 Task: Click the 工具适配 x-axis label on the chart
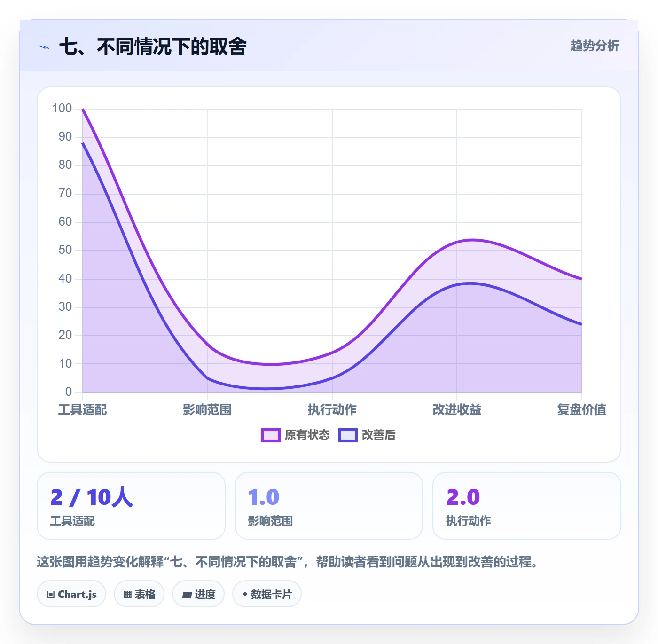pos(83,410)
